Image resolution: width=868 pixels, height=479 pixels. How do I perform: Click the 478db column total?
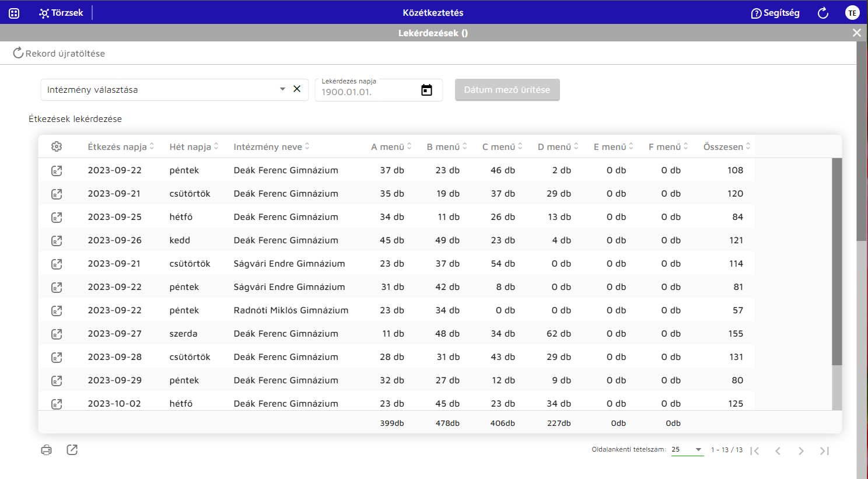(x=447, y=423)
